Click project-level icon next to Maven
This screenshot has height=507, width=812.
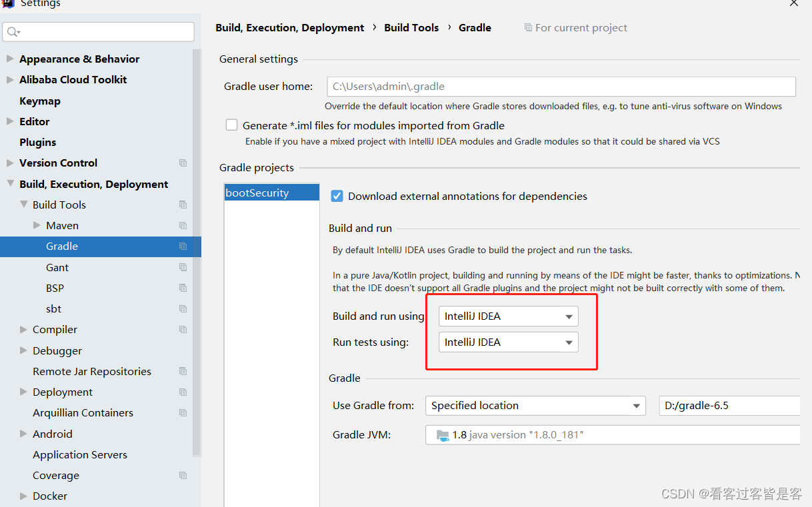(x=183, y=225)
